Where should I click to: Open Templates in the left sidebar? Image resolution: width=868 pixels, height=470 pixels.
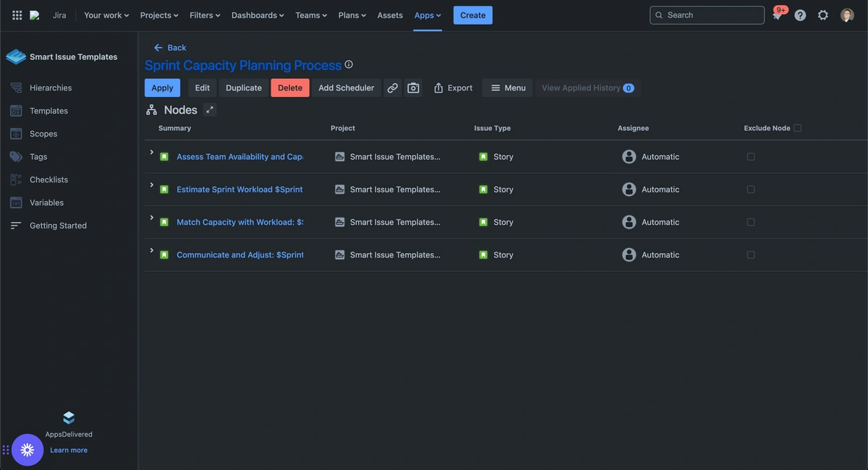tap(48, 111)
